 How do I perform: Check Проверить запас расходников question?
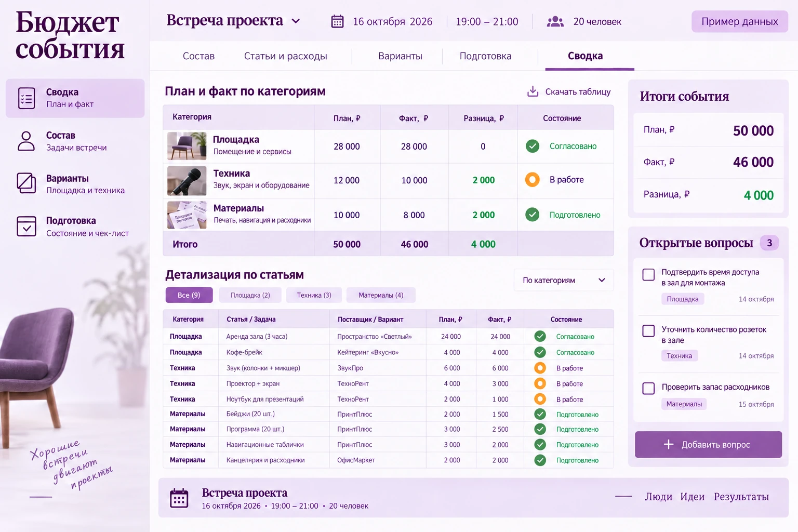tap(648, 388)
